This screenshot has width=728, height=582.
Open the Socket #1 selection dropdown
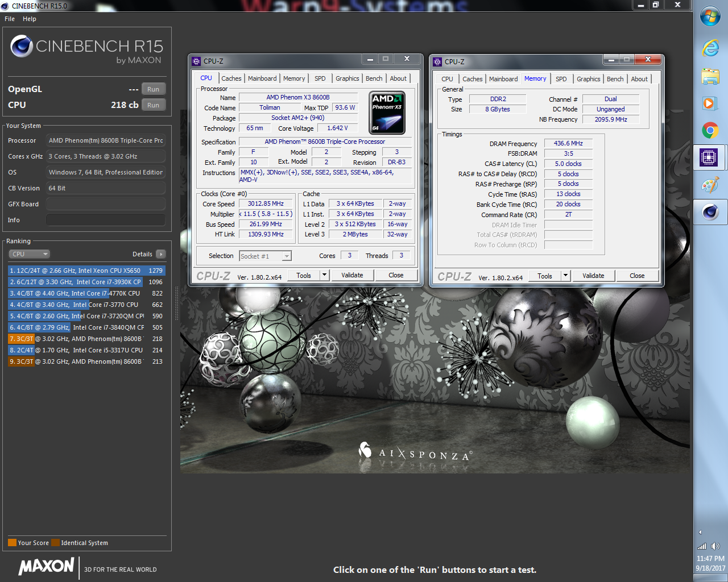coord(266,256)
